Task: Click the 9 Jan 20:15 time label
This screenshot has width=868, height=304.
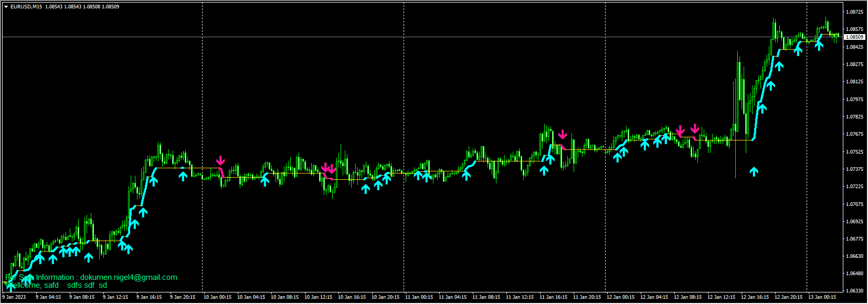Action: click(x=183, y=297)
